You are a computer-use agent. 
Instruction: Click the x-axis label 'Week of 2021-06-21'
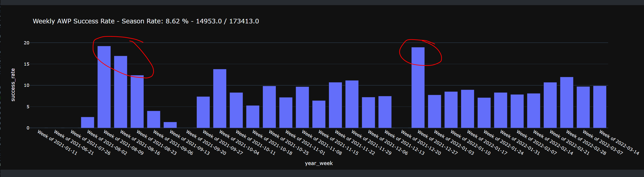tap(74, 142)
